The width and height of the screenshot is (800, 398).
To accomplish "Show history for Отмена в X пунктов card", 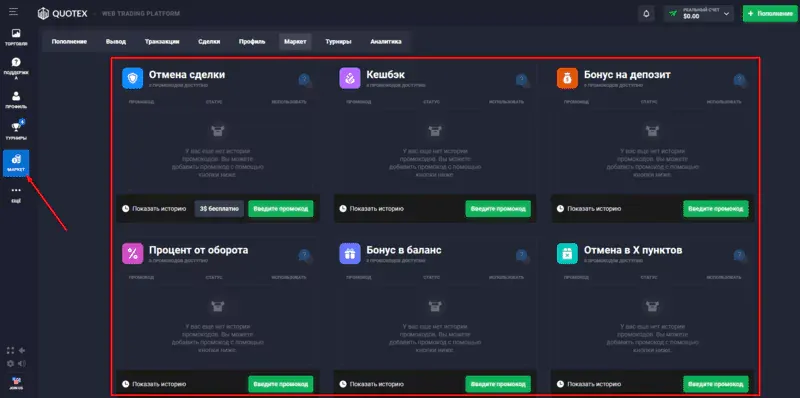I will (589, 384).
